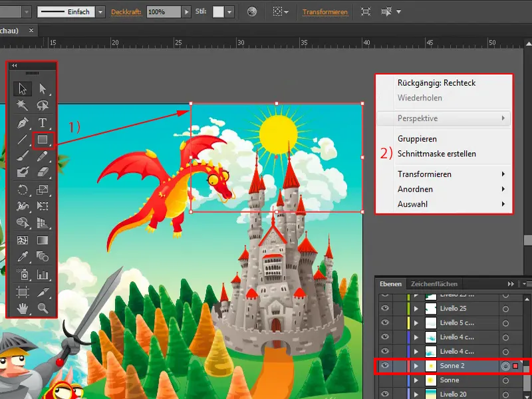This screenshot has width=532, height=399.
Task: Choose the Lasso tool
Action: tap(43, 105)
